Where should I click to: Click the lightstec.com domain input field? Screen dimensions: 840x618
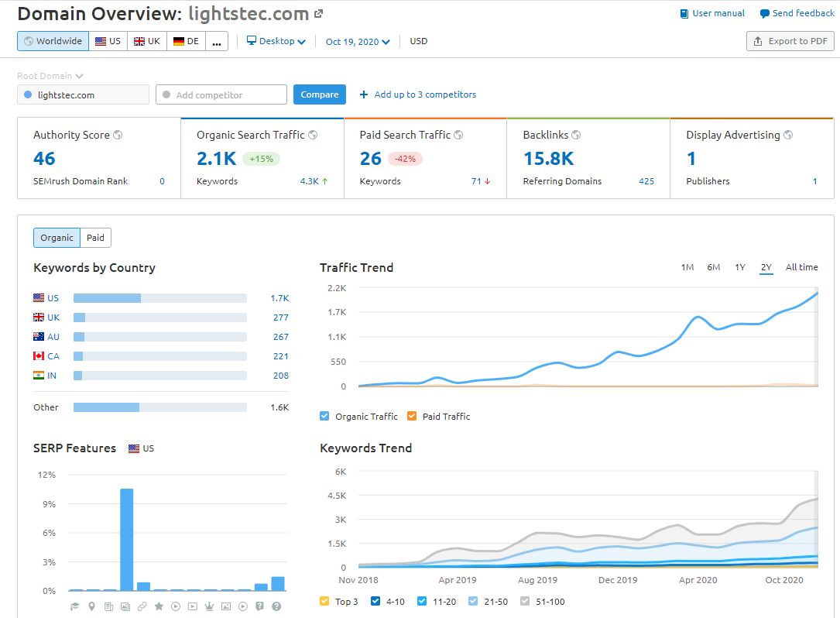tap(83, 95)
